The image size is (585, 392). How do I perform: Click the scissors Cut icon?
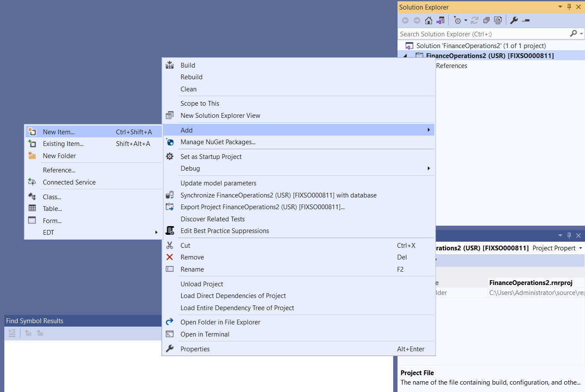pos(170,245)
